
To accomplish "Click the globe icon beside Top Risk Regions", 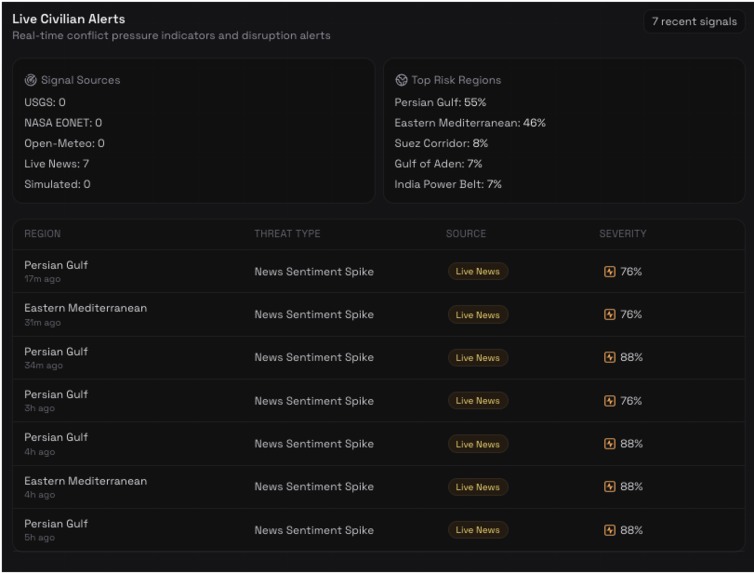I will pyautogui.click(x=401, y=80).
